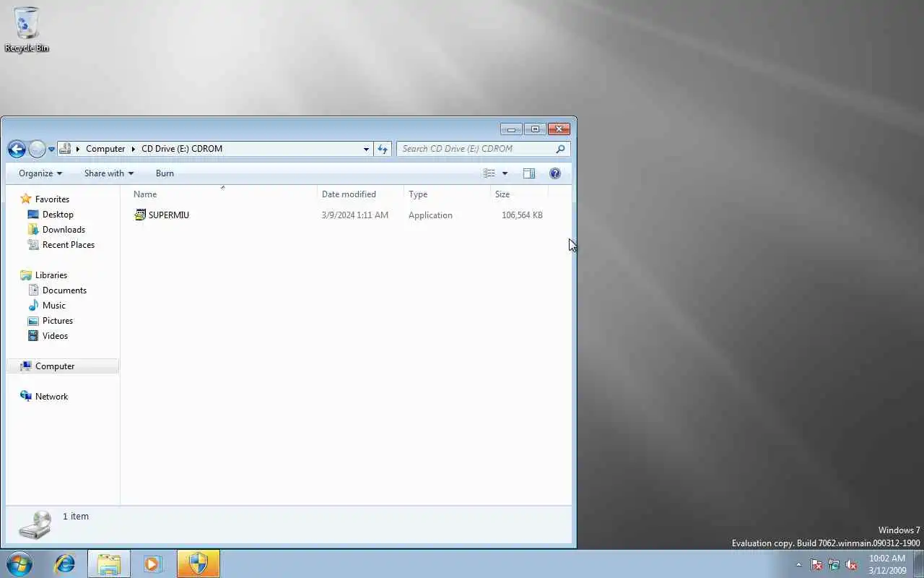Open the Videos library
The height and width of the screenshot is (578, 924).
tap(55, 336)
